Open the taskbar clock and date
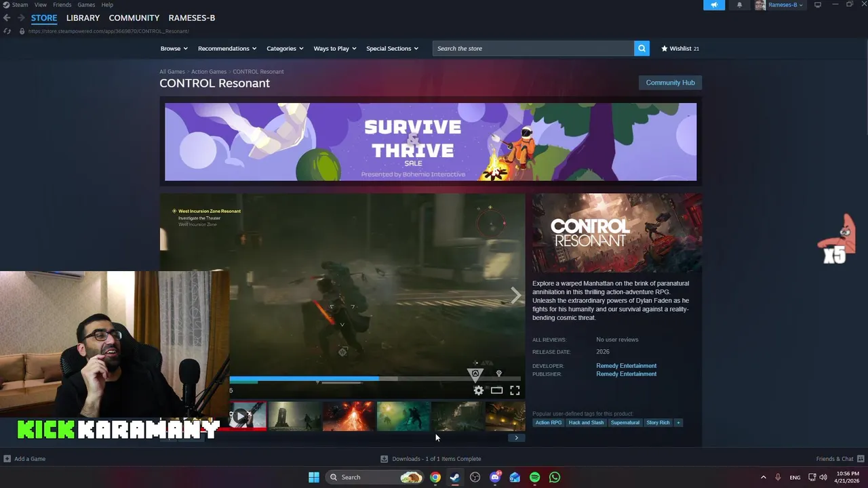Image resolution: width=868 pixels, height=488 pixels. tap(848, 477)
